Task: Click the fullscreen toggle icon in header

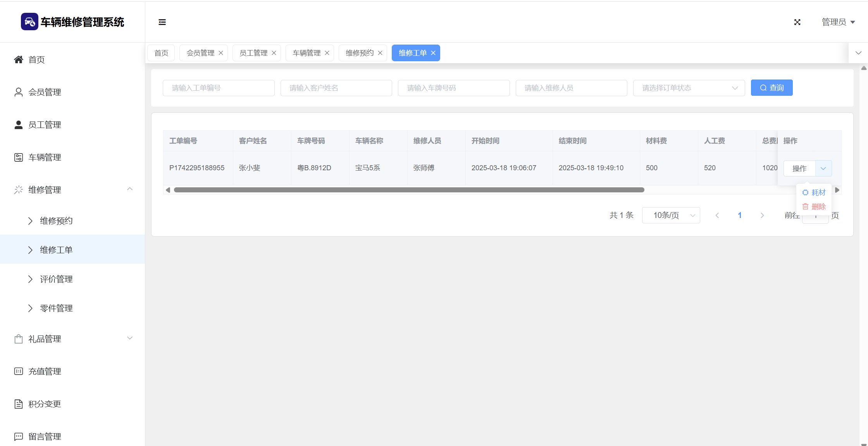Action: coord(797,22)
